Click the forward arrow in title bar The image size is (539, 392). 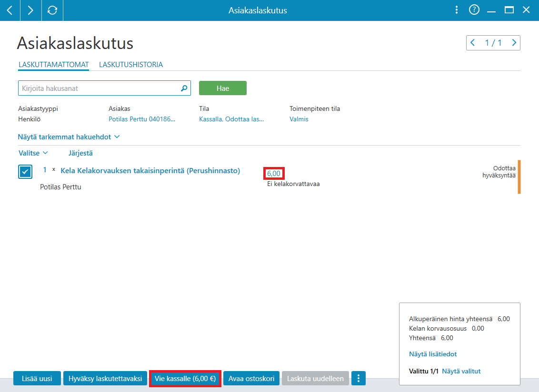[x=30, y=10]
